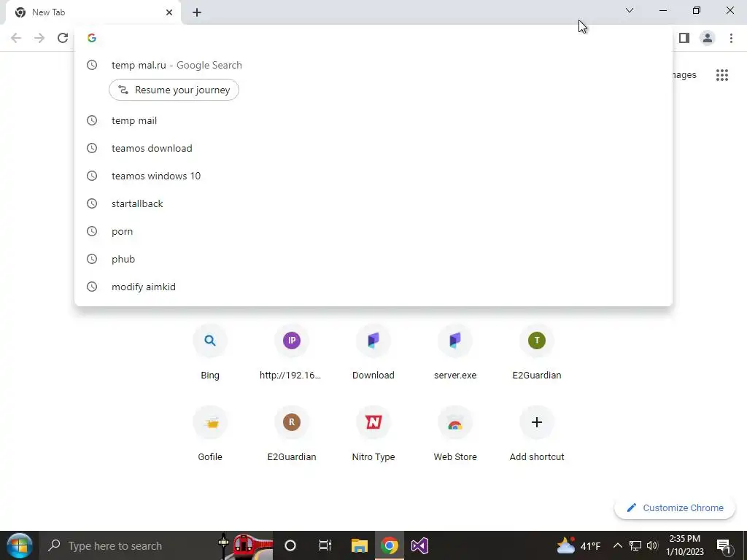This screenshot has height=560, width=747.
Task: Choose the 'startallback' suggestion
Action: (373, 203)
